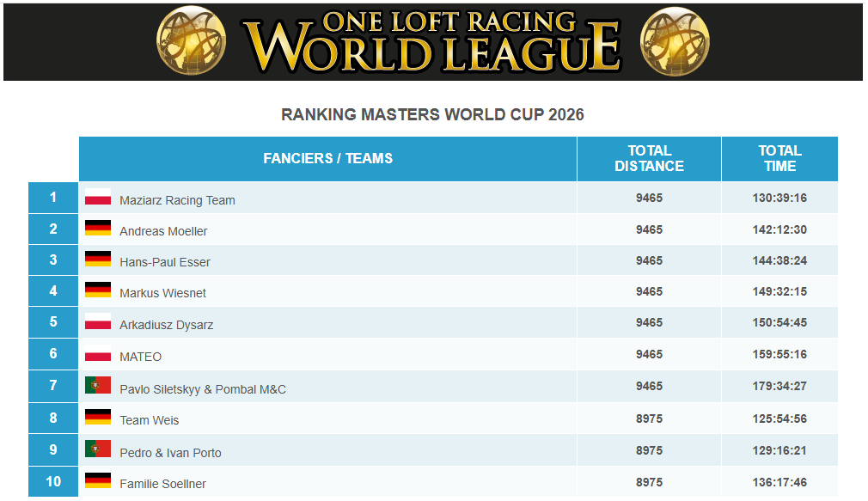This screenshot has height=501, width=868.
Task: Click the right golden globe logo
Action: click(675, 41)
